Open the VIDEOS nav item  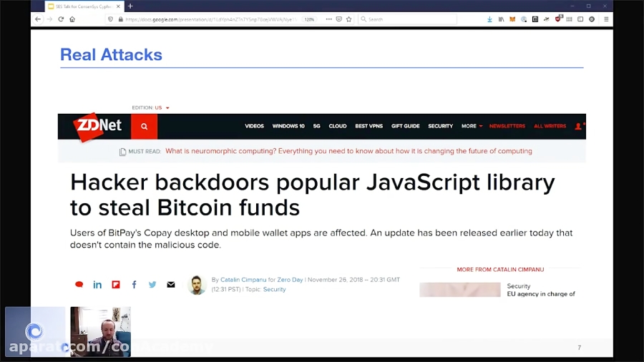coord(254,126)
